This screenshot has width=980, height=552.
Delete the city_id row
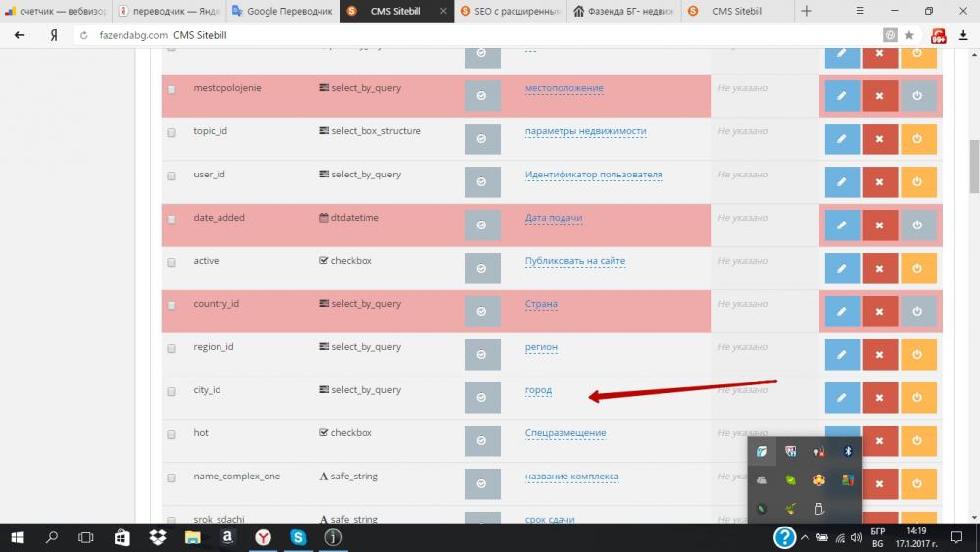coord(879,398)
